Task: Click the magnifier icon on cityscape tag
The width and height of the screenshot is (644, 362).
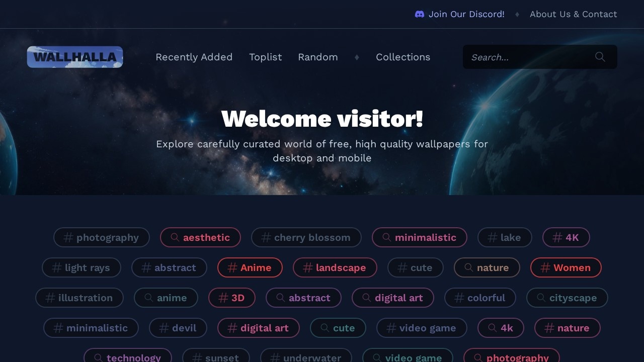Action: [541, 298]
